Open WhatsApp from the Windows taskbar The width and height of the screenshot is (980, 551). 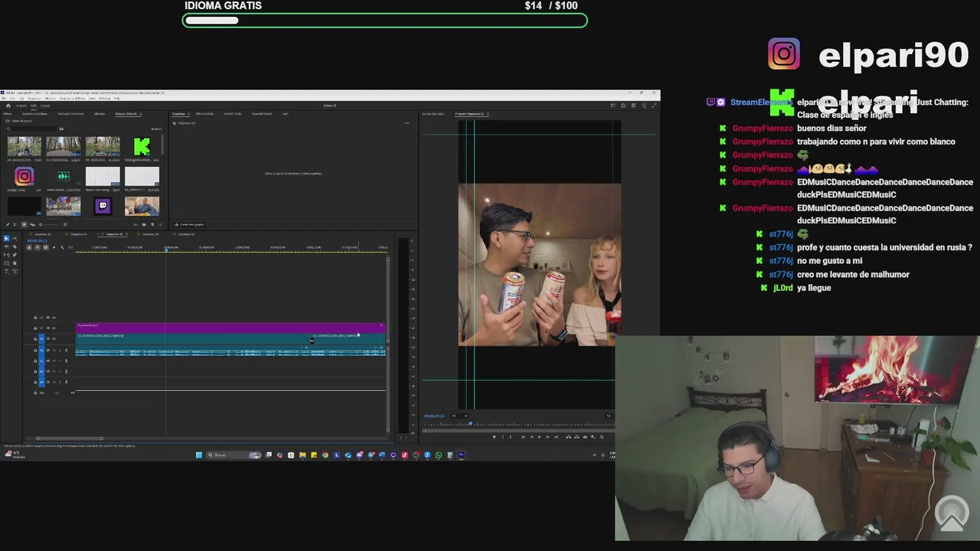coord(439,455)
